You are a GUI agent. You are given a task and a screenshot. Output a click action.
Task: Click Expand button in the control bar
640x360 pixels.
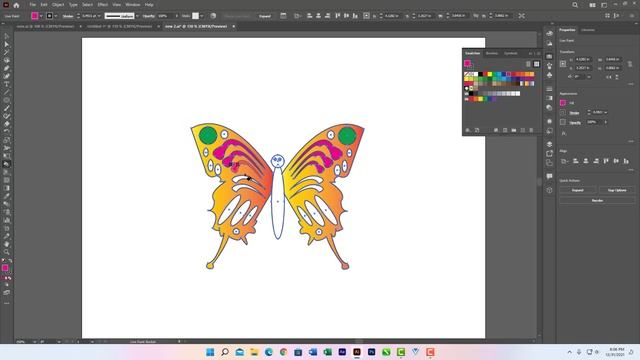(265, 16)
